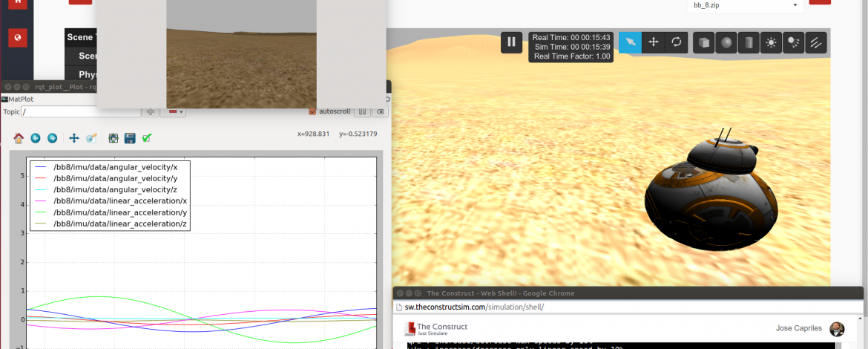
Task: Click the simulation time display panel
Action: tap(571, 47)
